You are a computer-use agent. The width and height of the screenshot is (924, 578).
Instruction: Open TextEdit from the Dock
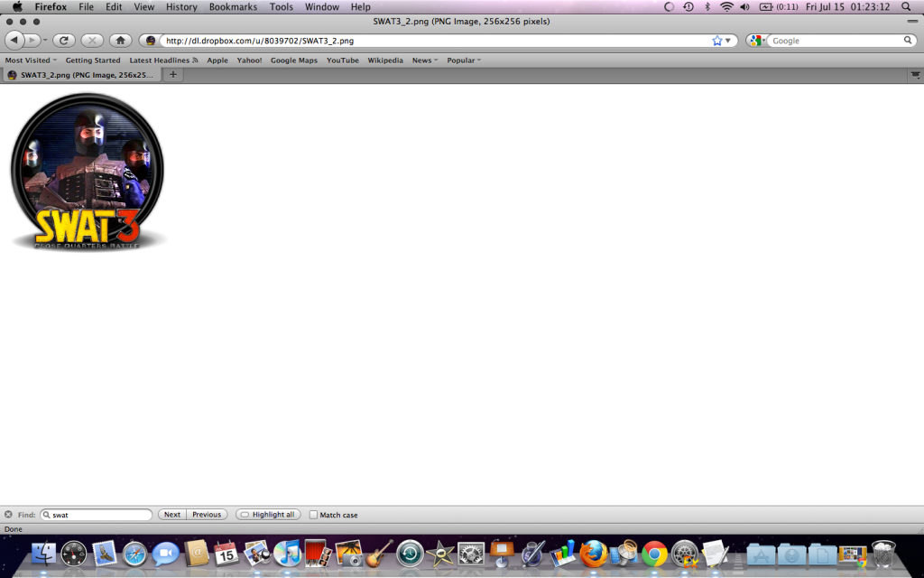[716, 554]
